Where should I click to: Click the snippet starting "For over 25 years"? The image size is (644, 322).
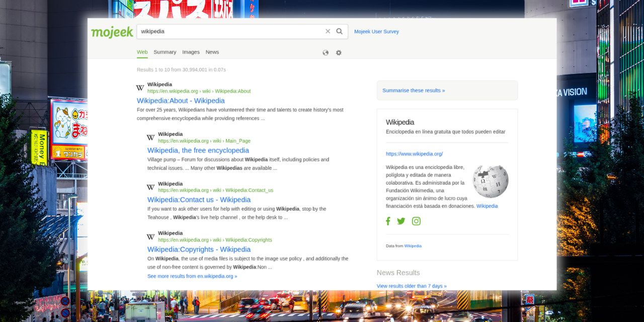click(x=240, y=114)
